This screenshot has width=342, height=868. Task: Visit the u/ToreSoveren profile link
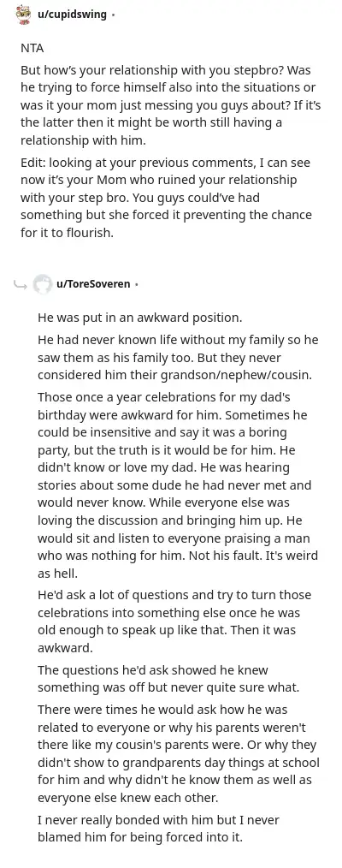(x=93, y=284)
